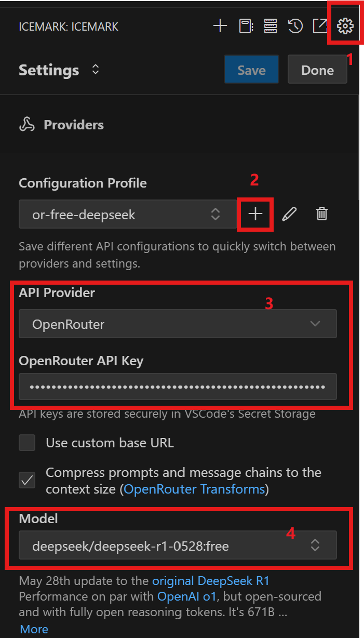Start a new task with plus icon in header

click(220, 26)
